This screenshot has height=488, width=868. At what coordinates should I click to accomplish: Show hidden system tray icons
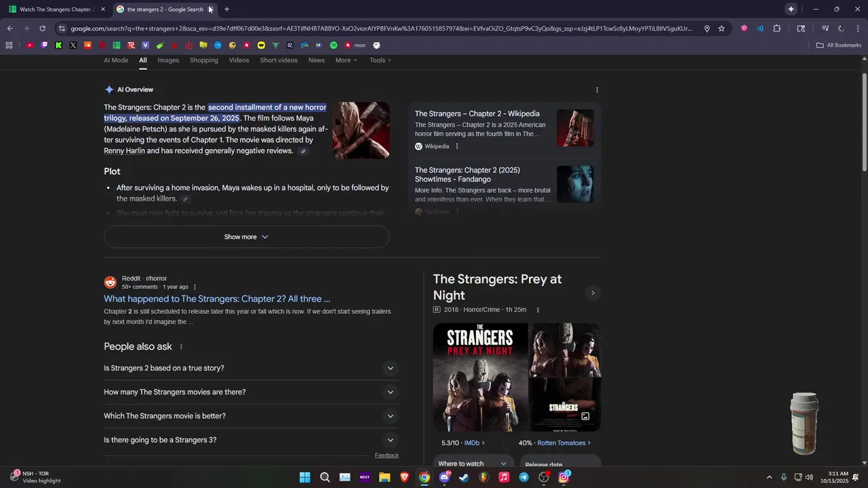(x=769, y=477)
